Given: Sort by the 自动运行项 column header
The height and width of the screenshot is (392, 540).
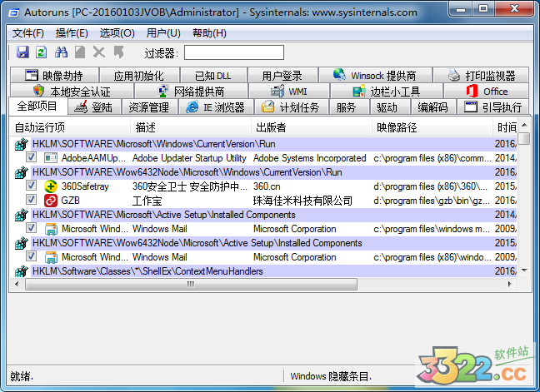Looking at the screenshot, I should pos(70,127).
